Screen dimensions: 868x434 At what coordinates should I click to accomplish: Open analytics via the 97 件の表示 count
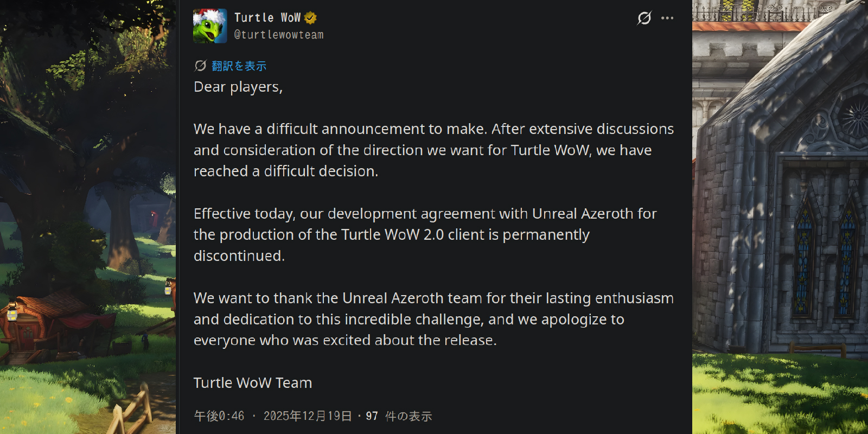(x=400, y=416)
